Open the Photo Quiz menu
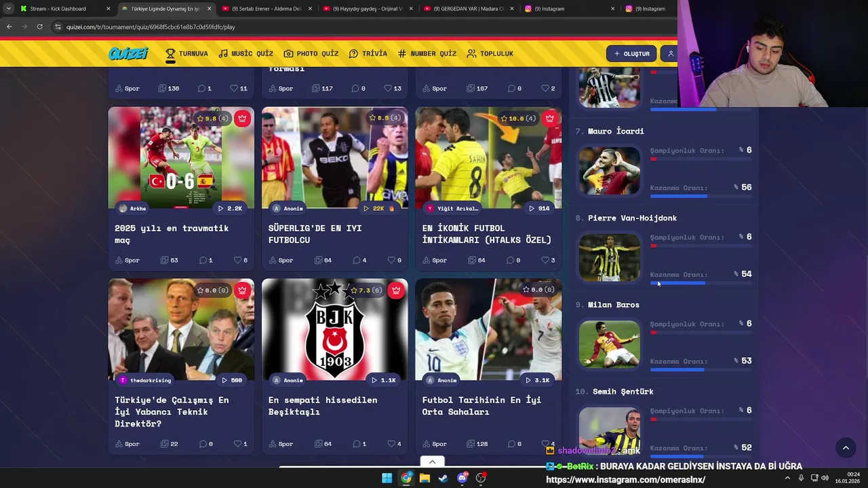Image resolution: width=868 pixels, height=488 pixels. (x=311, y=54)
